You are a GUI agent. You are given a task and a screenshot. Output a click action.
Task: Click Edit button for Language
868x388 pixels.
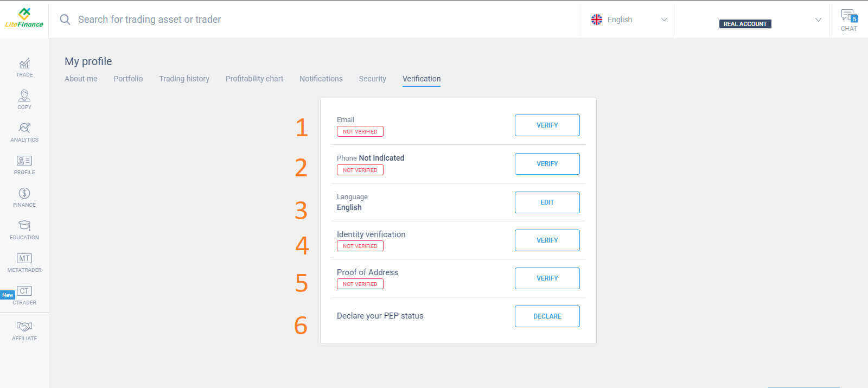(547, 202)
